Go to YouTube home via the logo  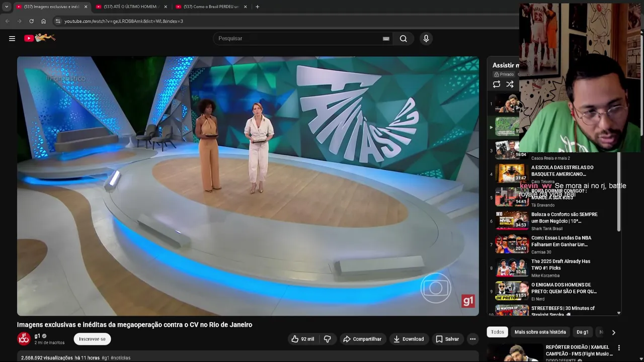pyautogui.click(x=40, y=38)
